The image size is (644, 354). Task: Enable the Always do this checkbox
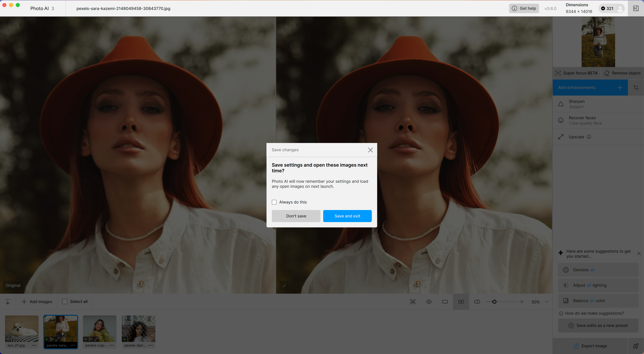(x=274, y=202)
